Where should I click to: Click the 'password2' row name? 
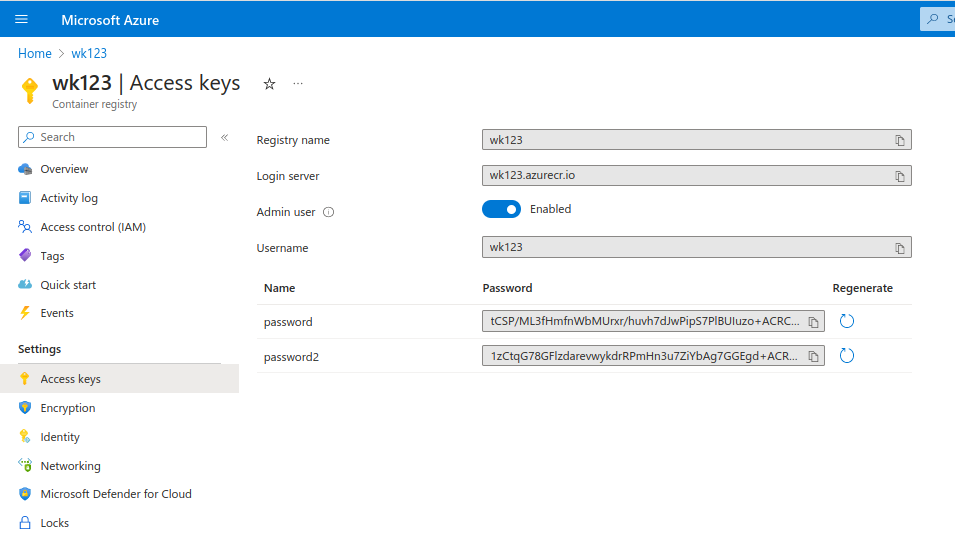point(291,357)
